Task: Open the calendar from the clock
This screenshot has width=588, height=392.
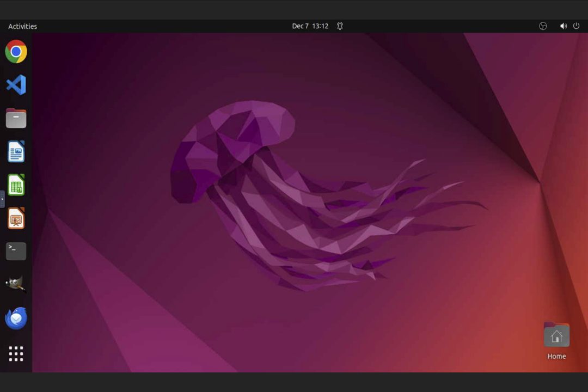Action: pos(310,26)
